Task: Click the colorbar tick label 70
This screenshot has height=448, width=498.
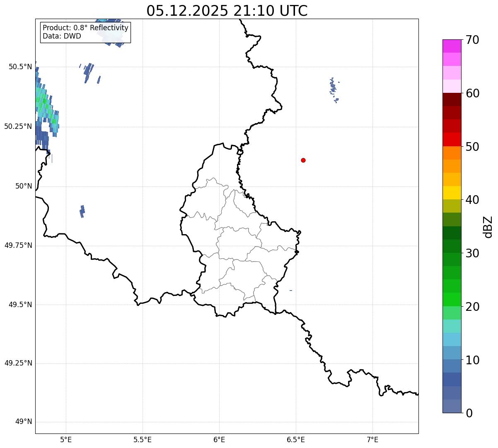Action: click(x=472, y=40)
